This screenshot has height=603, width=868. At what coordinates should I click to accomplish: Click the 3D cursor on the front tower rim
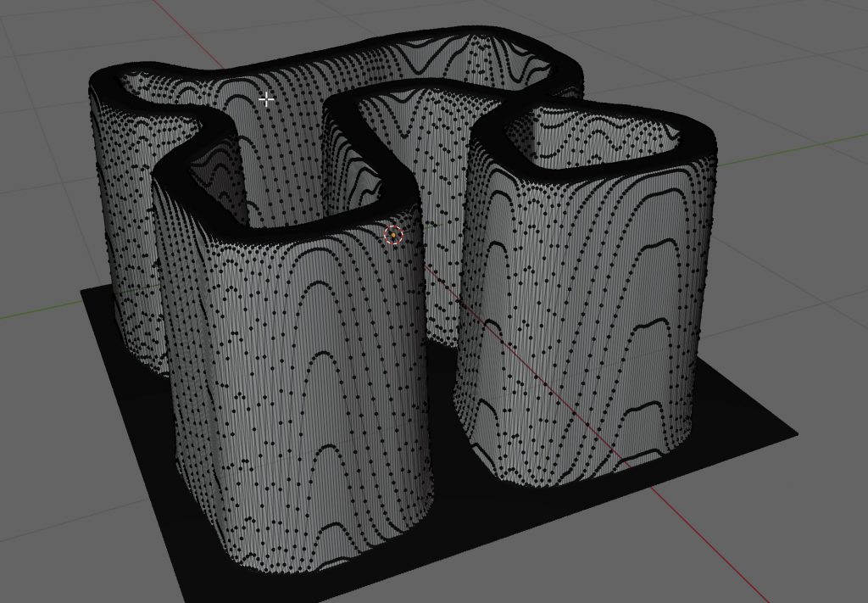[x=393, y=235]
